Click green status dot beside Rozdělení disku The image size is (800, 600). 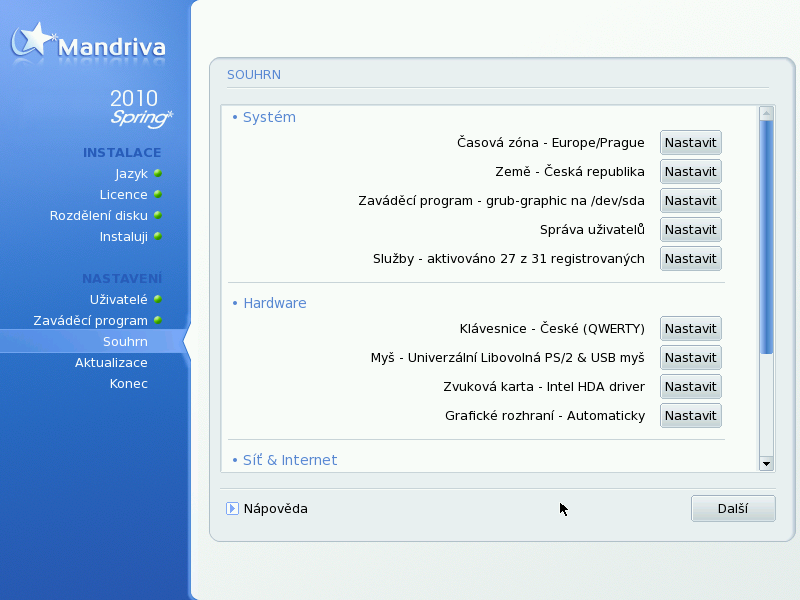click(158, 215)
